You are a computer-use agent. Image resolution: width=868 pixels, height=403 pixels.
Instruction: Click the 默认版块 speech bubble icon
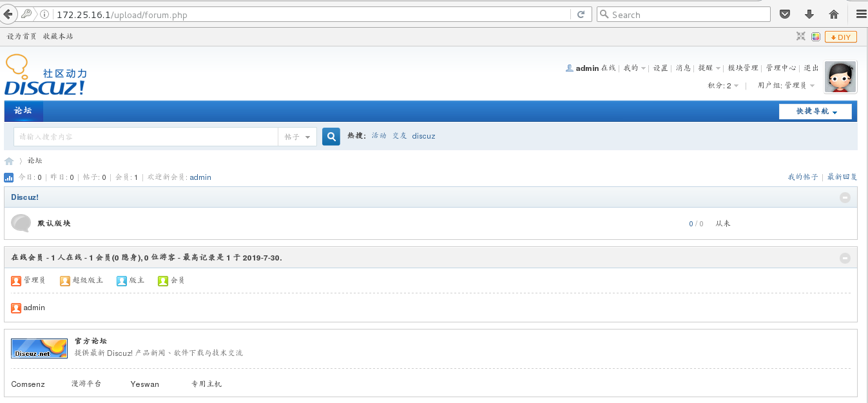pos(21,223)
